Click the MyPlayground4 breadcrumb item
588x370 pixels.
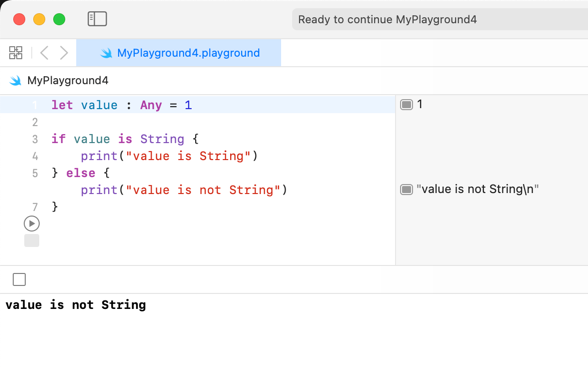(68, 80)
